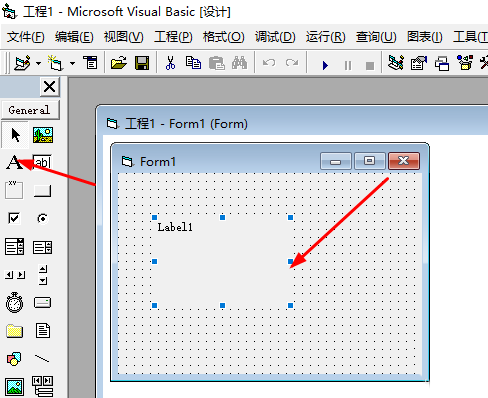This screenshot has height=398, width=488.
Task: Click the Open Project folder icon
Action: click(x=118, y=63)
